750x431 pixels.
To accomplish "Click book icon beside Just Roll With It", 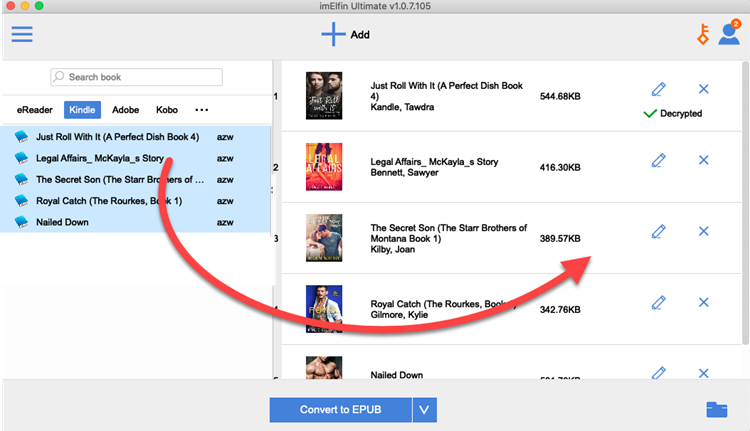I will (x=21, y=137).
